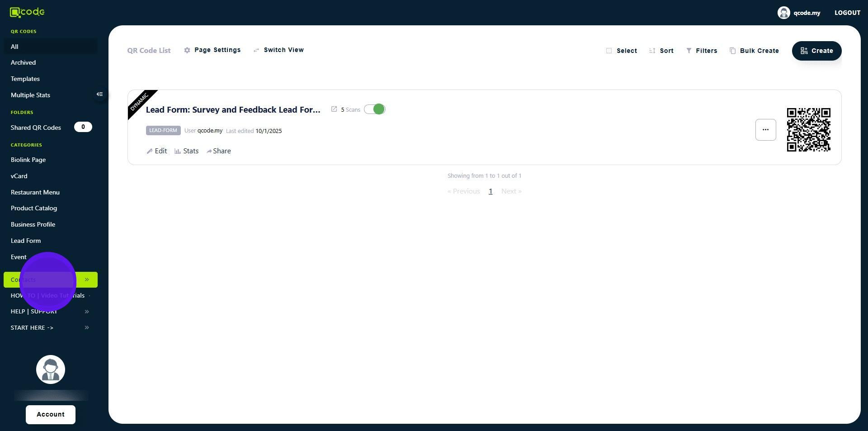Go to Next page
This screenshot has width=868, height=431.
(x=511, y=191)
